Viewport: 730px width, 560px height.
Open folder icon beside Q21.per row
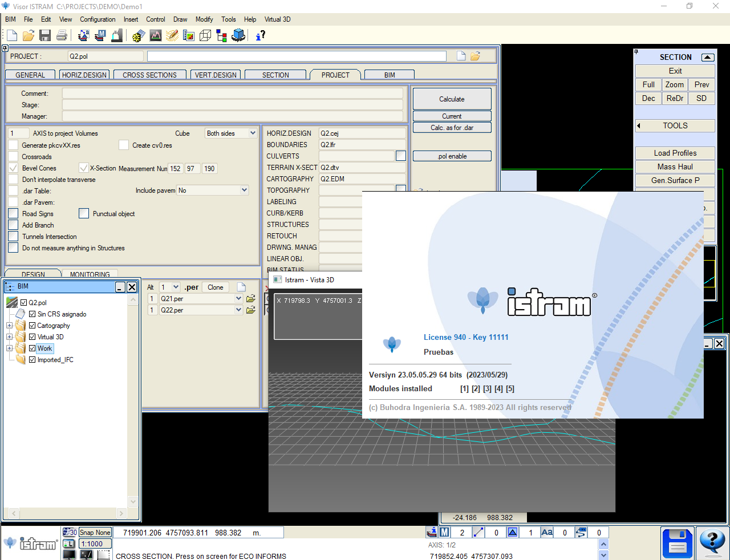click(x=250, y=298)
